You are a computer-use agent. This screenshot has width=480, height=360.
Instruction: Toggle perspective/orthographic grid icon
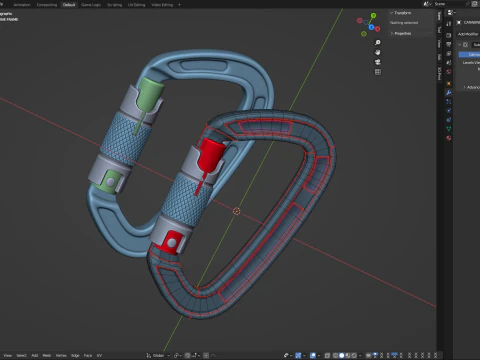[x=378, y=72]
